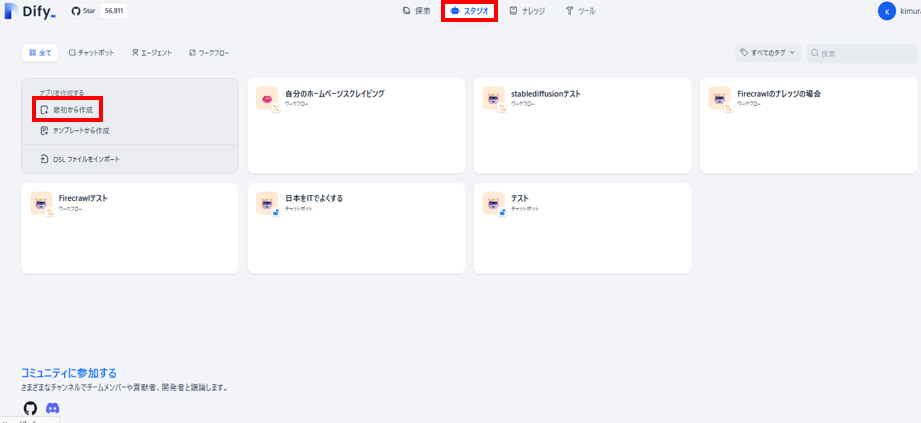Switch to the スタジオ tab
Viewport: 921px width, 423px height.
coord(469,11)
